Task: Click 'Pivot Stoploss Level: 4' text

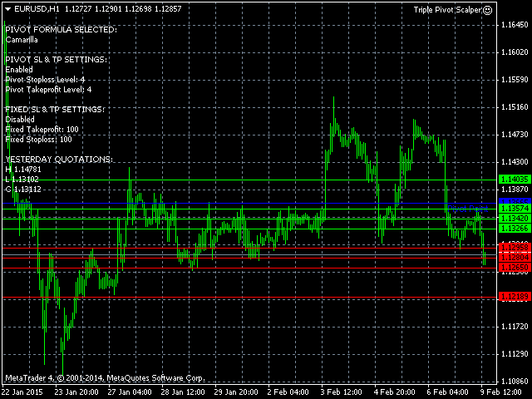Action: [x=45, y=80]
